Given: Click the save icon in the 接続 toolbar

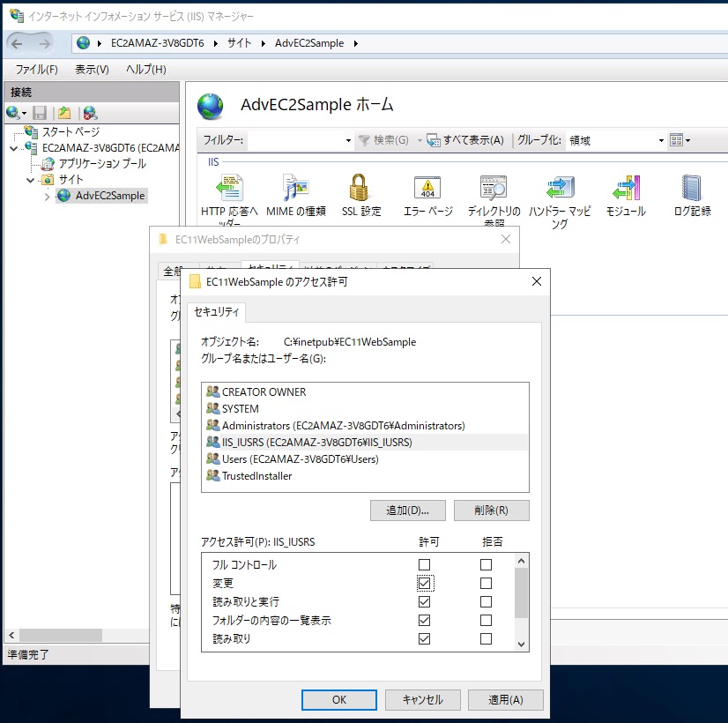Looking at the screenshot, I should point(40,113).
